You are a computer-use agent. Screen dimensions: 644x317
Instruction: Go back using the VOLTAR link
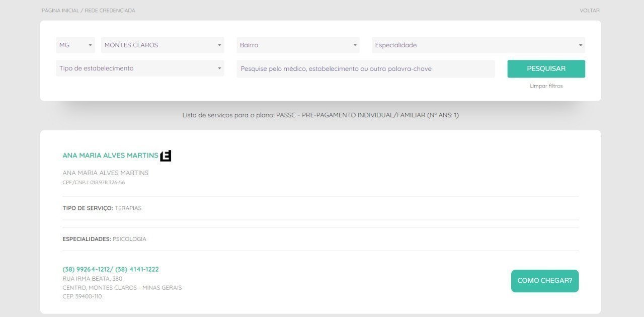pyautogui.click(x=589, y=11)
